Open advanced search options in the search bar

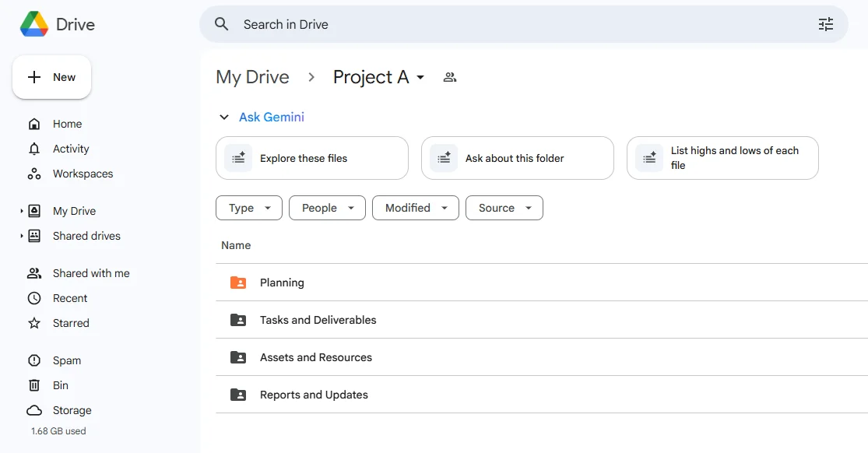[x=825, y=24]
